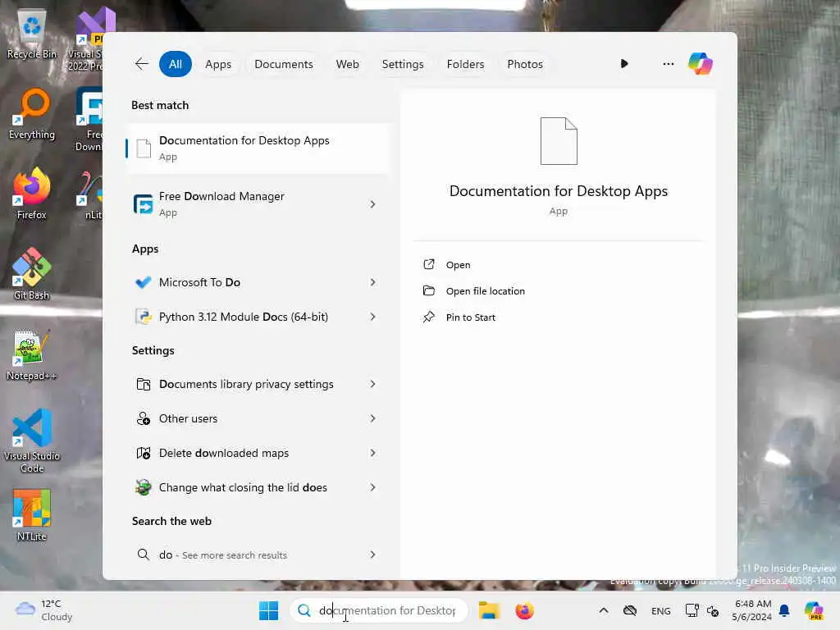840x630 pixels.
Task: Click the Python 3.12 Module Docs (64-bit) text
Action: point(243,317)
